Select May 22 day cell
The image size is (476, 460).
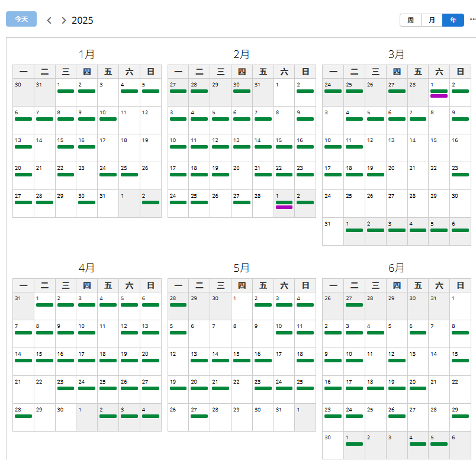(242, 390)
